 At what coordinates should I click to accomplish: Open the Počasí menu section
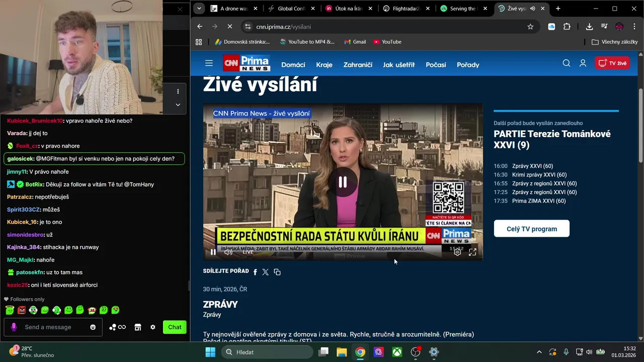point(436,65)
